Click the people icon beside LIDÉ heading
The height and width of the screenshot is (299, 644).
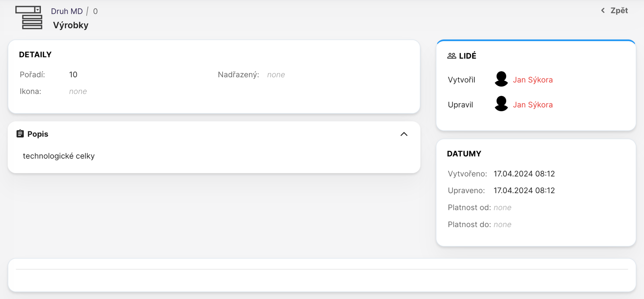[x=452, y=56]
